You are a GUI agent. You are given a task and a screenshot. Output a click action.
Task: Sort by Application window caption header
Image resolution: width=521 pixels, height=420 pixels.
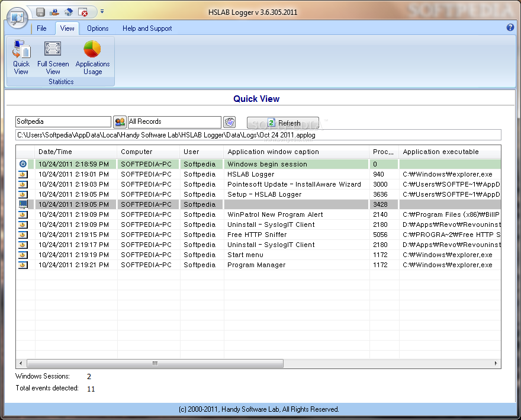coord(297,152)
